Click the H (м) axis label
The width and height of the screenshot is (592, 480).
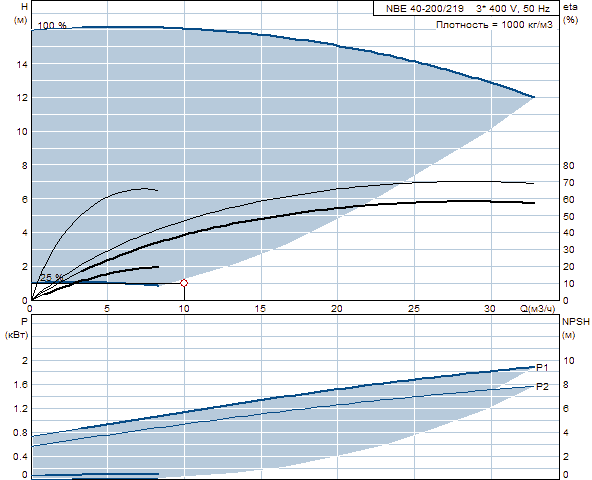pos(21,13)
